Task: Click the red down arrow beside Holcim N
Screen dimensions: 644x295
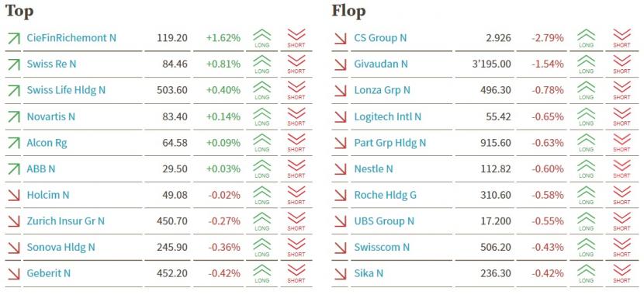Action: [13, 195]
